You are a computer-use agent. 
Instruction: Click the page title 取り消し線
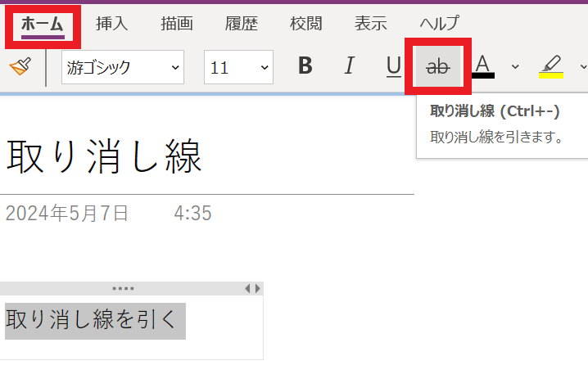(104, 156)
